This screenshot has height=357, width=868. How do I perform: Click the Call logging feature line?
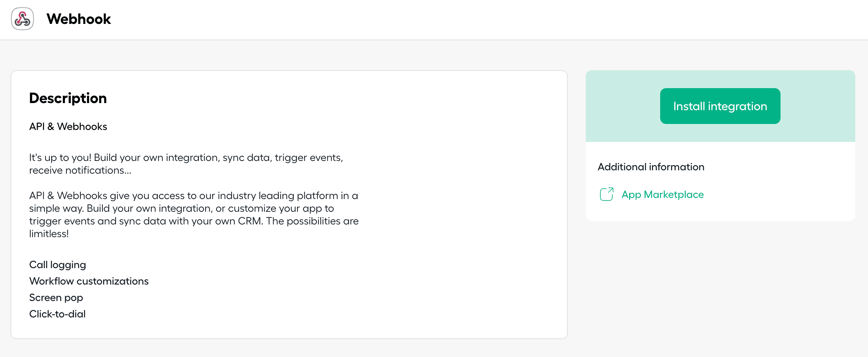coord(58,265)
